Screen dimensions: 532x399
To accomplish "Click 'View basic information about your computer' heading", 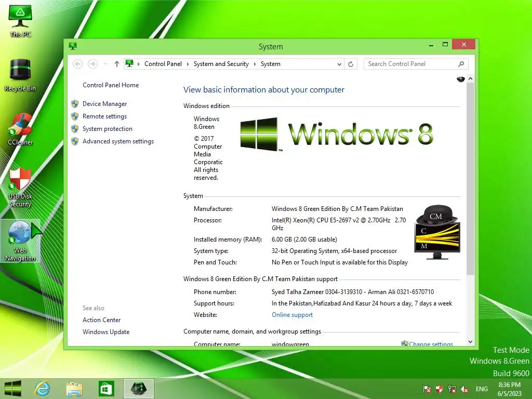I will 263,89.
